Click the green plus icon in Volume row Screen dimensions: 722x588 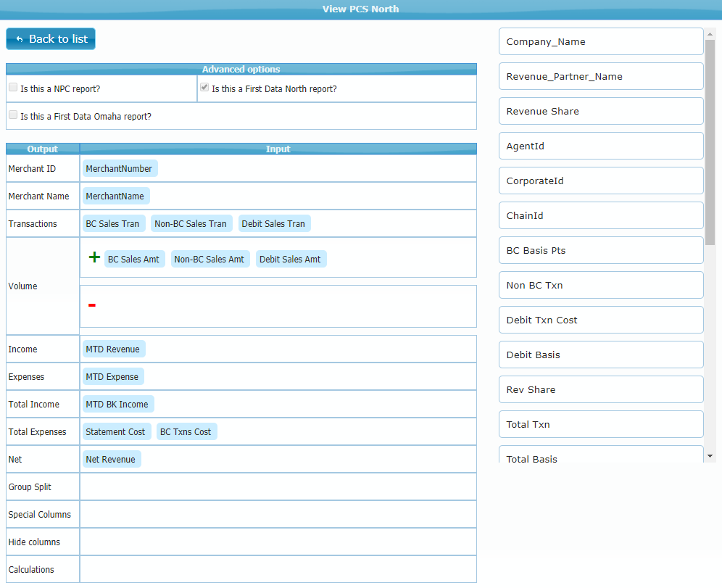[x=94, y=257]
